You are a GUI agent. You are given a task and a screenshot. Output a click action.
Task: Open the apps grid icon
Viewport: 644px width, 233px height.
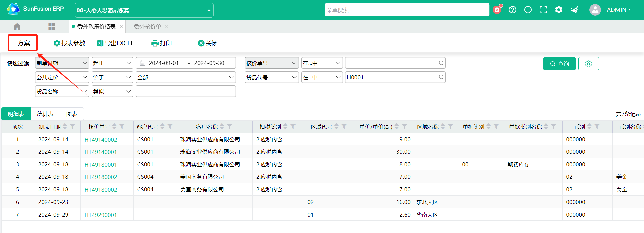click(52, 26)
